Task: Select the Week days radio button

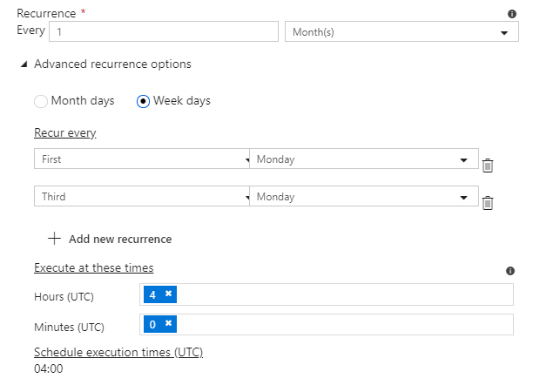Action: click(x=144, y=101)
